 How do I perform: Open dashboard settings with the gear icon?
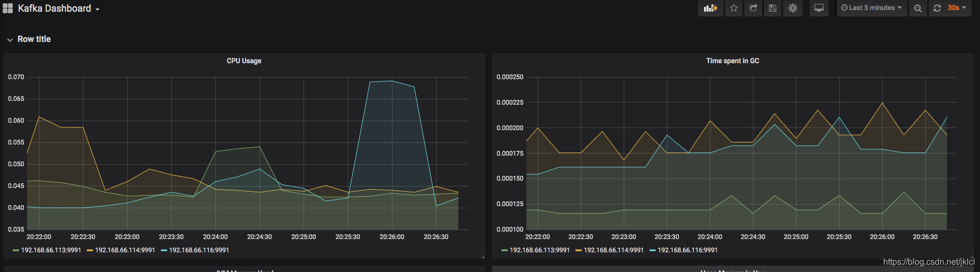point(792,8)
